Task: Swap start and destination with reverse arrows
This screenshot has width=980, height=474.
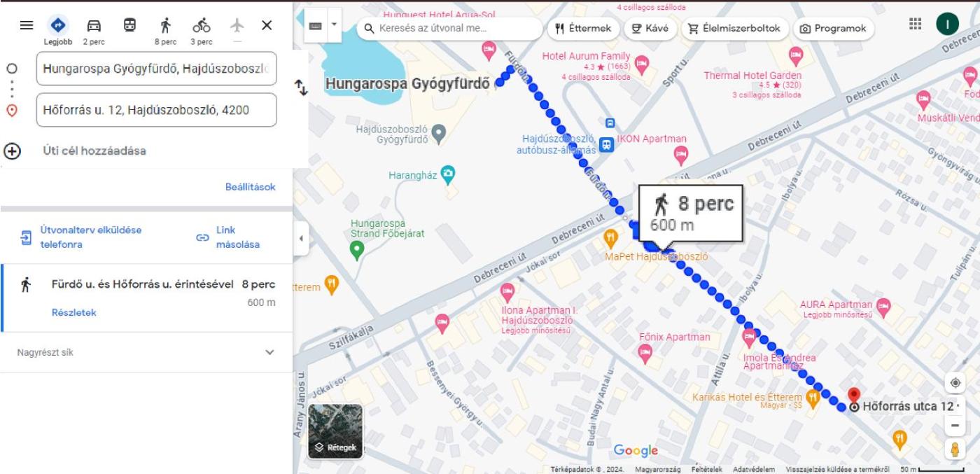Action: pyautogui.click(x=300, y=88)
